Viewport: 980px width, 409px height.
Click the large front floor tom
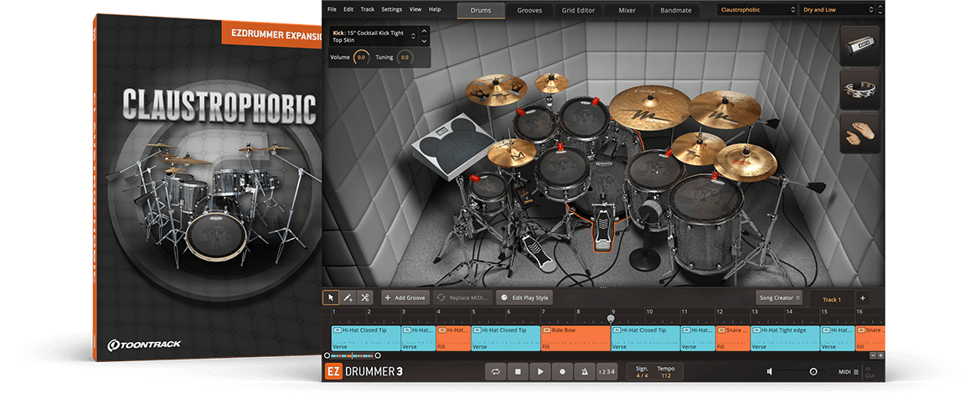click(x=706, y=222)
